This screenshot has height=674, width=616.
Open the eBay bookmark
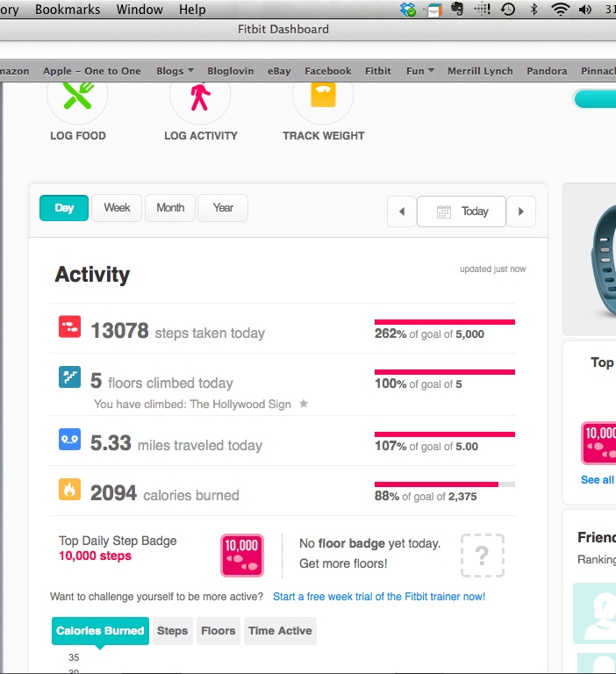tap(279, 71)
